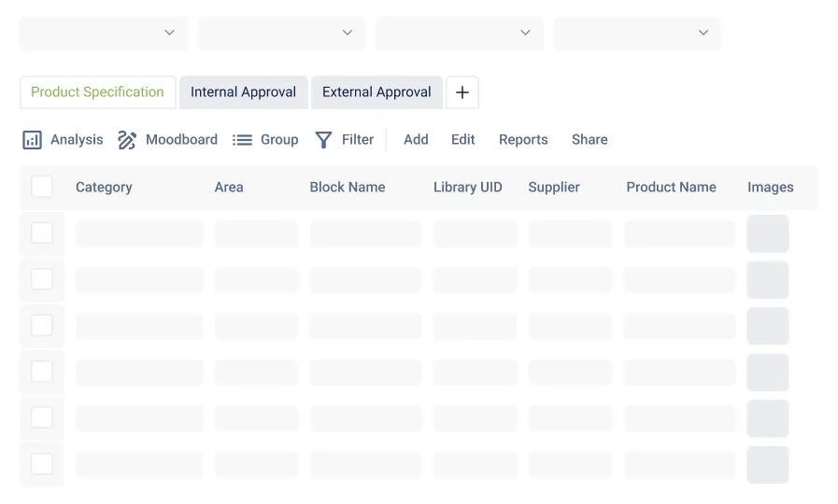The width and height of the screenshot is (838, 504).
Task: Click the plus icon to add tab
Action: point(462,92)
